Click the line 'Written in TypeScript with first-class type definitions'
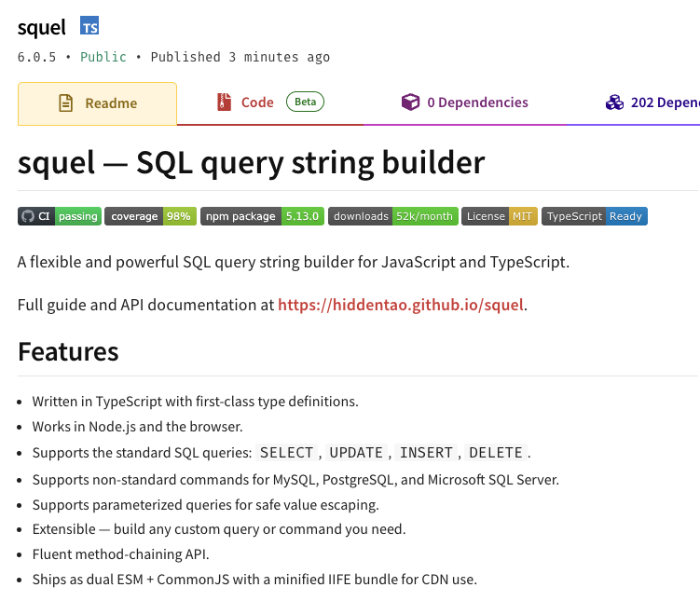This screenshot has height=601, width=700. [195, 402]
